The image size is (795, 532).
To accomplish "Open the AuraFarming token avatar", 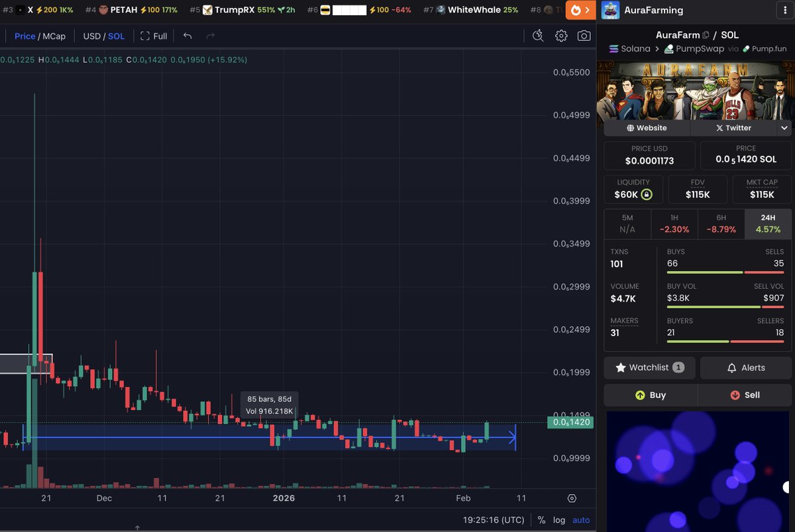I will pyautogui.click(x=610, y=10).
